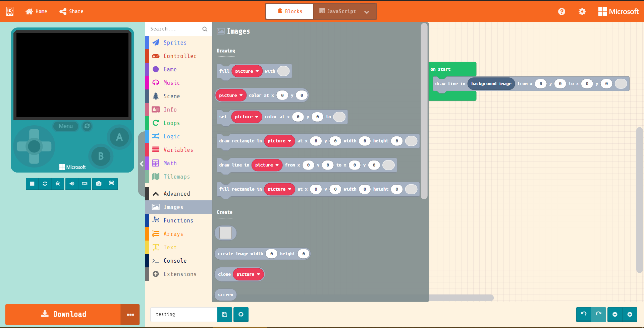
Task: Zoom in on the workspace
Action: pyautogui.click(x=630, y=314)
